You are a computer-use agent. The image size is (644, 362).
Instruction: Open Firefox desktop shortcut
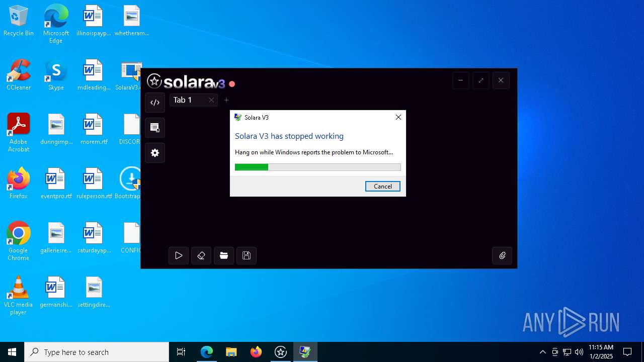(19, 184)
